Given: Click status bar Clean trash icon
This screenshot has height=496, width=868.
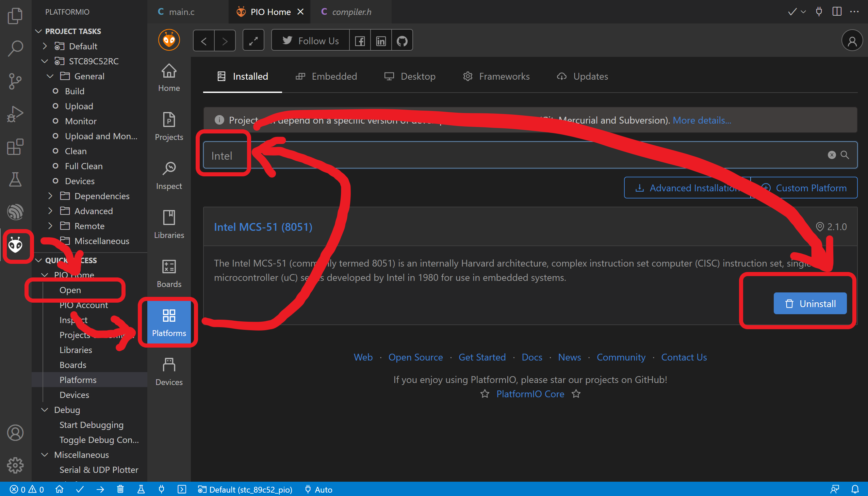Looking at the screenshot, I should pyautogui.click(x=120, y=490).
